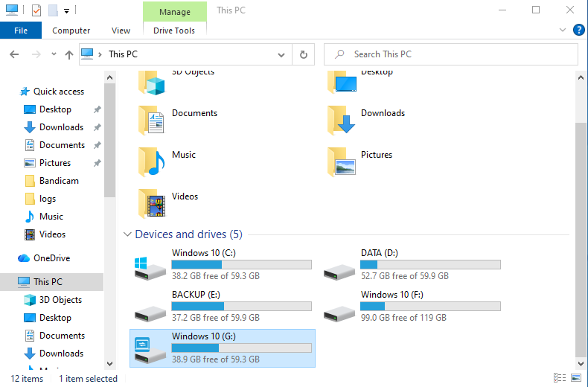This screenshot has width=588, height=387.
Task: Click the DATA (D:) capacity bar
Action: coord(430,264)
